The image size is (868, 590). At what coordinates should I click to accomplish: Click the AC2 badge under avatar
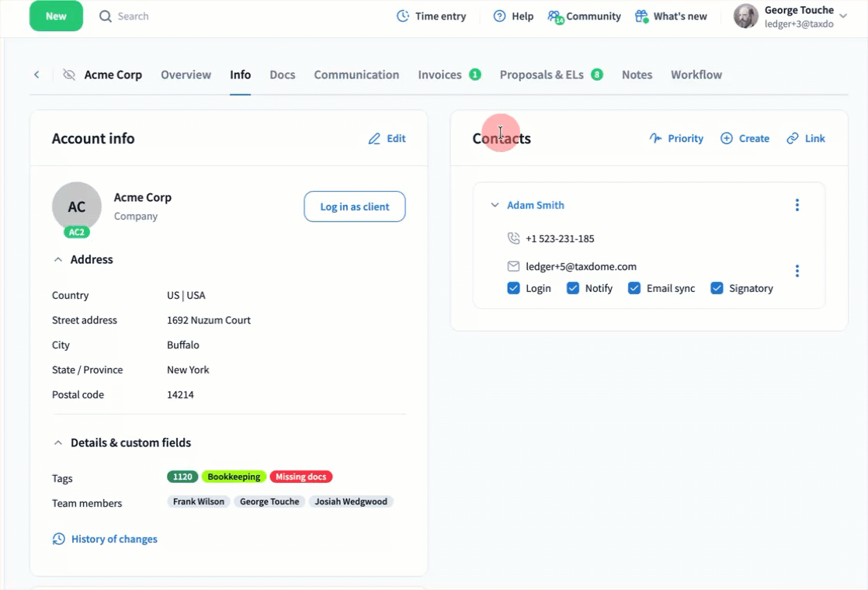click(76, 232)
